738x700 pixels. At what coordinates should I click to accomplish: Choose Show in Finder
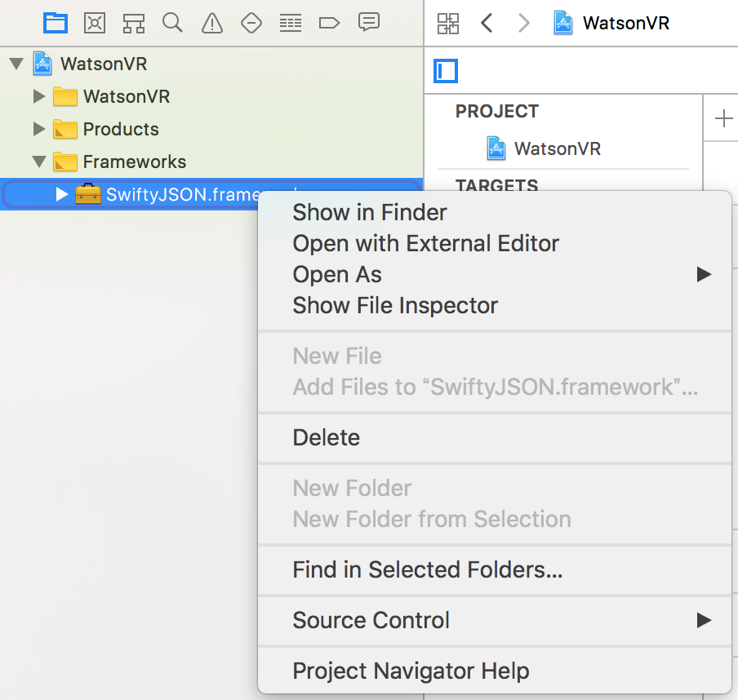(x=495, y=212)
